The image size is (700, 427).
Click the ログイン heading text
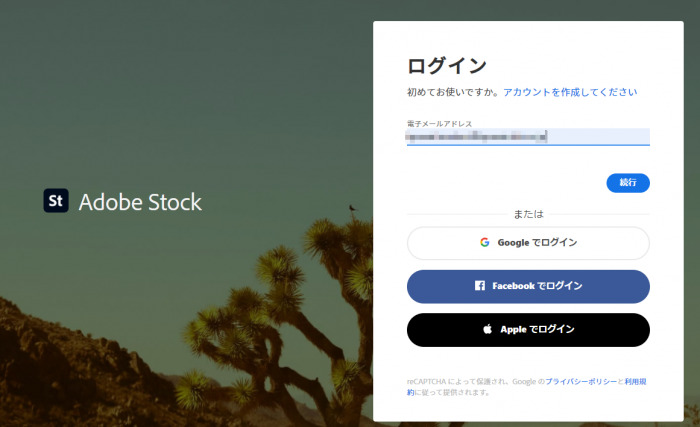click(x=446, y=66)
